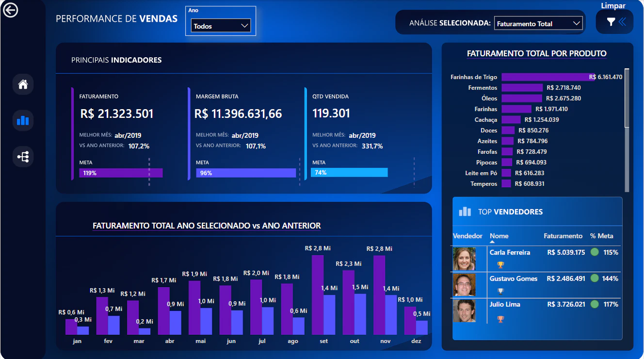Sort table by Nome column header
Viewport: 644px width, 359px height.
pyautogui.click(x=499, y=236)
